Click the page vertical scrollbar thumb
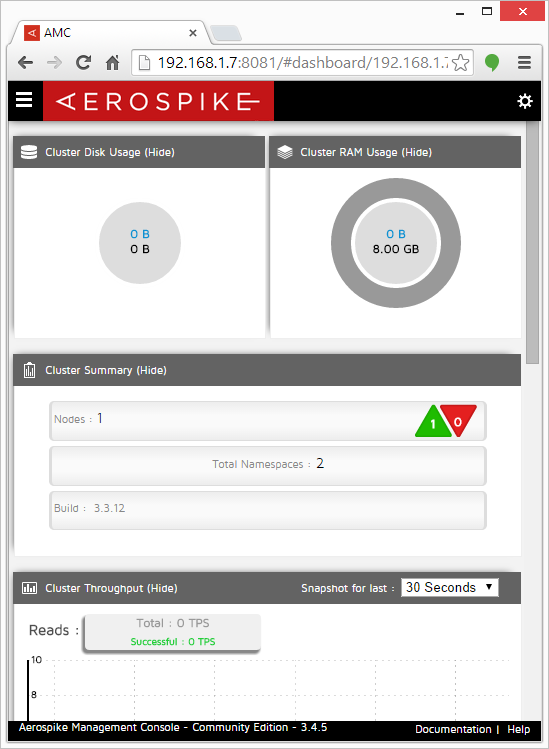This screenshot has height=749, width=549. (x=532, y=243)
